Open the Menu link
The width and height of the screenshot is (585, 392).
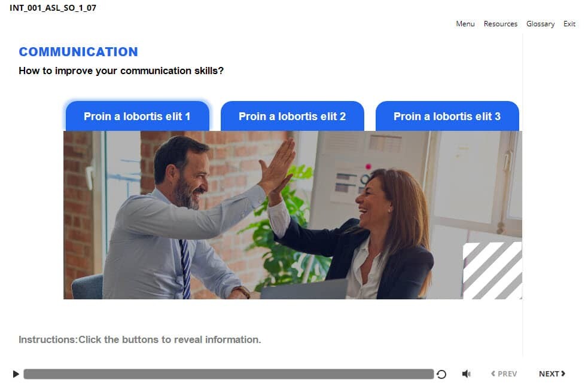[465, 24]
